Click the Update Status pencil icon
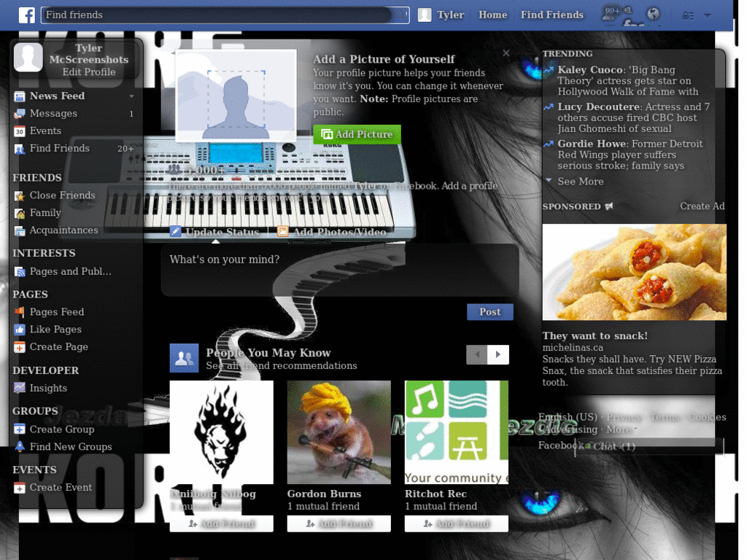Screen dimensions: 747x560 (175, 231)
